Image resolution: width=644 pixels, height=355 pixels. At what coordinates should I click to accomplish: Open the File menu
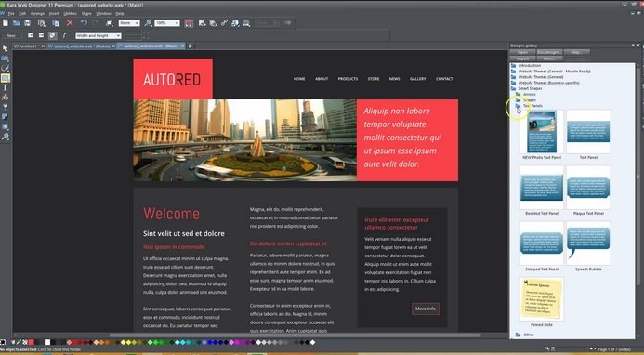point(10,14)
